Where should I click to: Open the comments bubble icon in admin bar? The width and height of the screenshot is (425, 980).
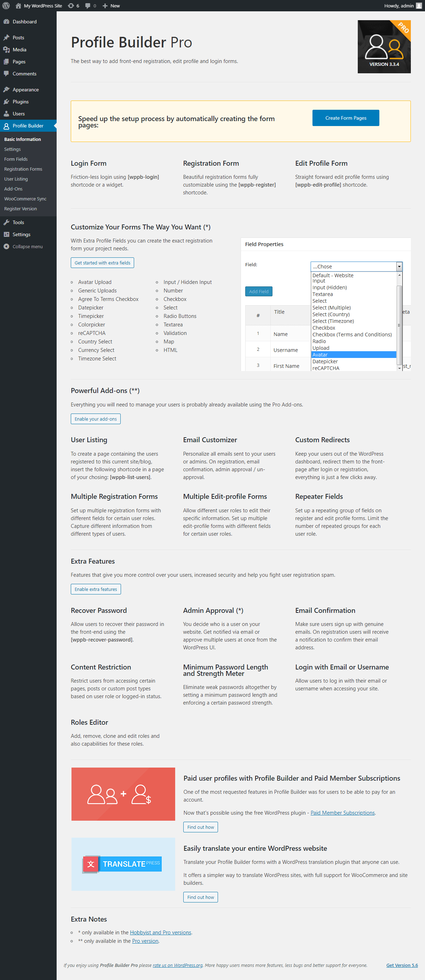coord(88,6)
